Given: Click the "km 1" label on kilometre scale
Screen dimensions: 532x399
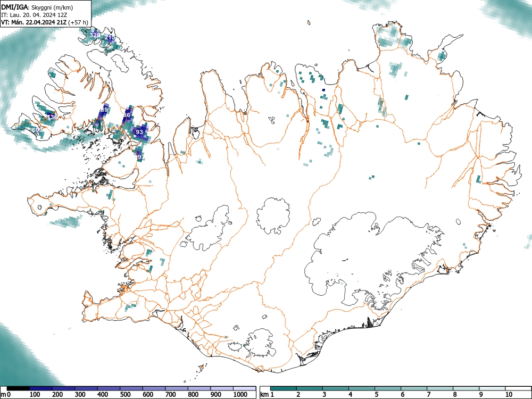Looking at the screenshot, I should (268, 394).
